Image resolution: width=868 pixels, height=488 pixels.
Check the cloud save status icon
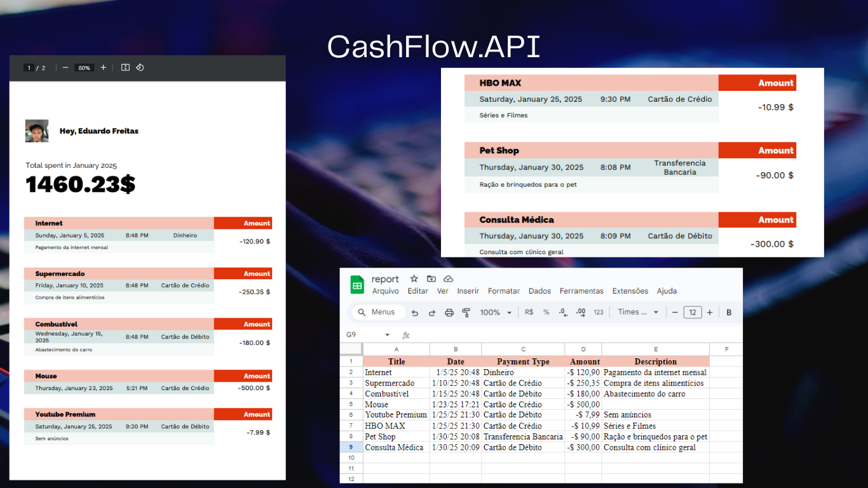pyautogui.click(x=448, y=279)
